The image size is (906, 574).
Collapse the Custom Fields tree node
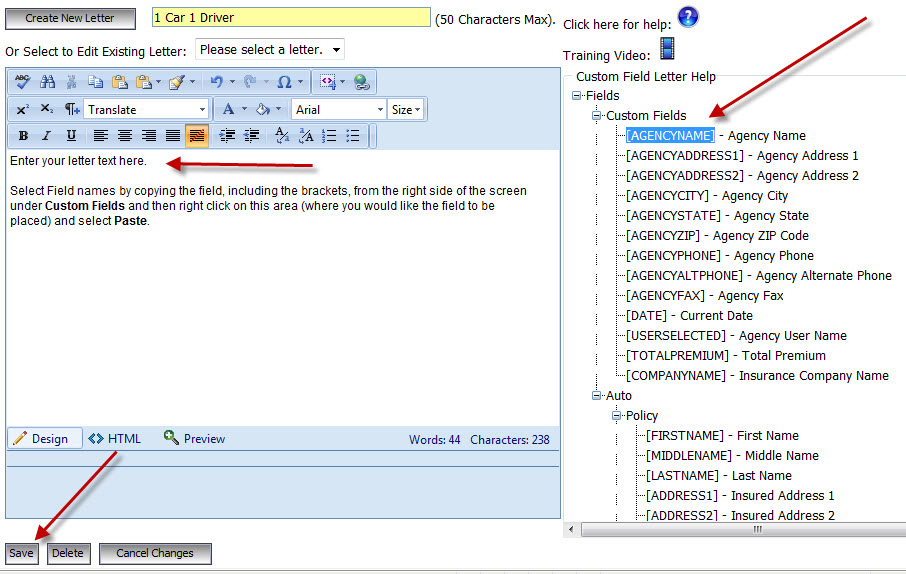pos(597,116)
